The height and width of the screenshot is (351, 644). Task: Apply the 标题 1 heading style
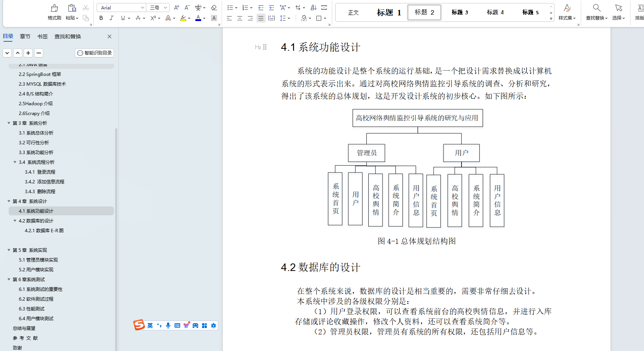[389, 12]
